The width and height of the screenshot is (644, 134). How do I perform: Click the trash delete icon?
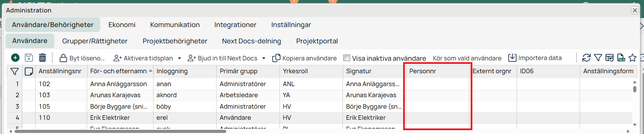(x=42, y=58)
